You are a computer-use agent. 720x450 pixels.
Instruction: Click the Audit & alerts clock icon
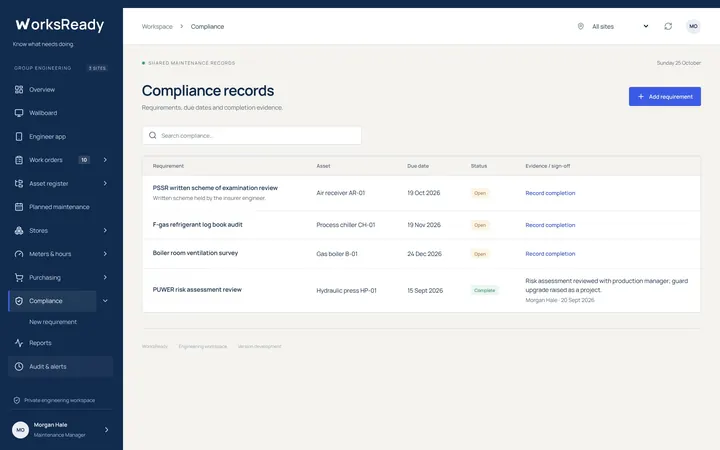point(19,366)
